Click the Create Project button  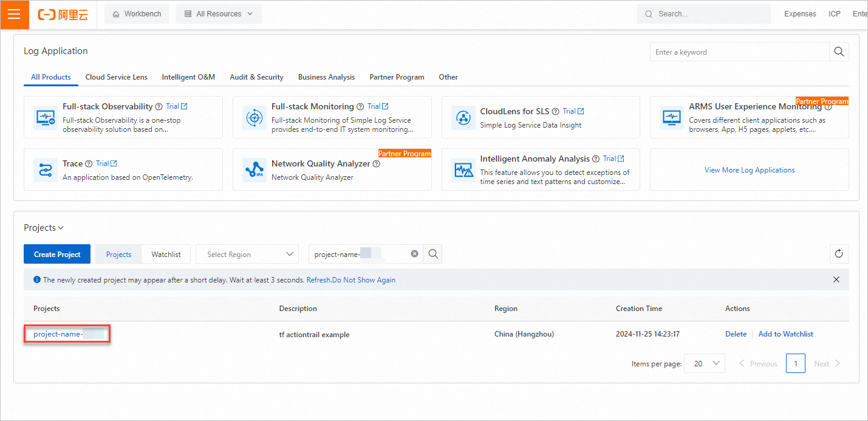pos(57,255)
